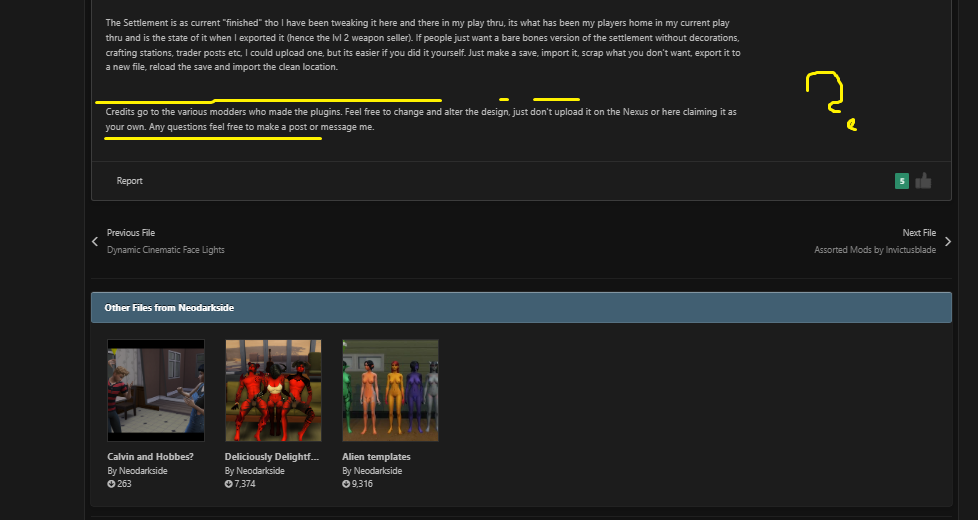Click the 7,374 download count
The height and width of the screenshot is (520, 978).
pyautogui.click(x=244, y=484)
